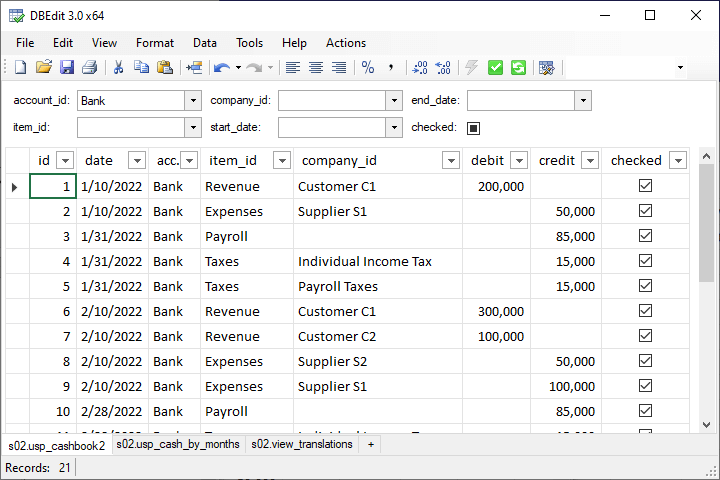Expand the account_id dropdown

193,101
